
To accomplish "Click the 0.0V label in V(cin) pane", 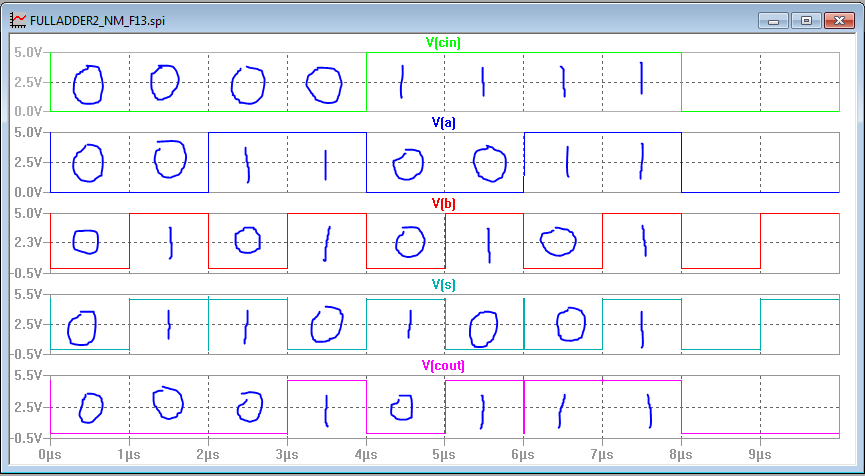I will (x=27, y=111).
